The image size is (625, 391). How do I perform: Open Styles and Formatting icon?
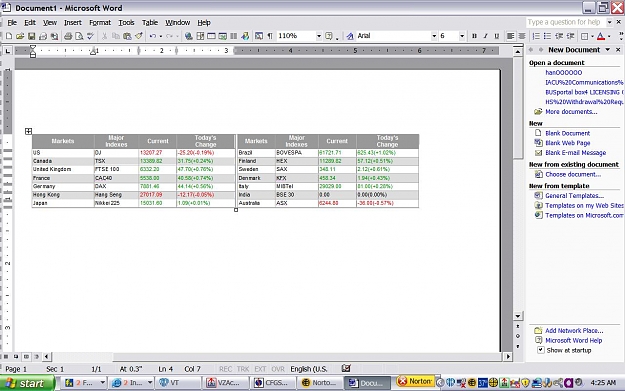350,36
